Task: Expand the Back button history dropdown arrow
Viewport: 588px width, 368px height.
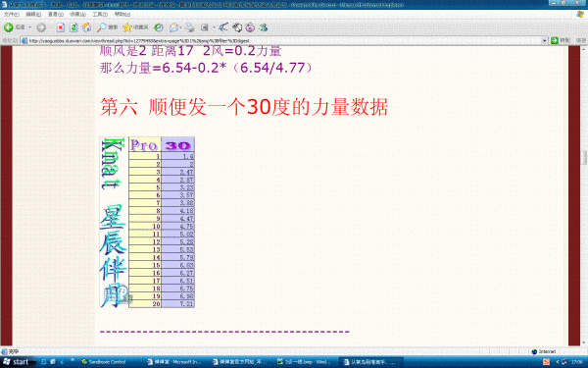Action: (x=30, y=27)
